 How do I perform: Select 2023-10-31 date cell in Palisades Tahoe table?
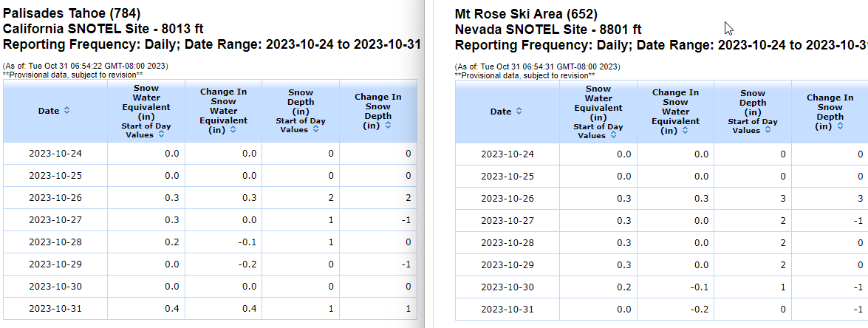[55, 308]
